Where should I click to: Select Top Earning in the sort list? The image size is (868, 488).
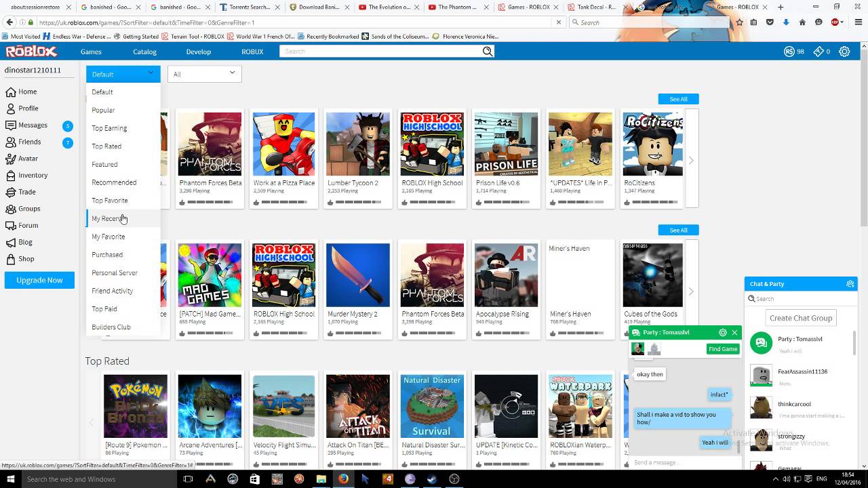tap(123, 128)
